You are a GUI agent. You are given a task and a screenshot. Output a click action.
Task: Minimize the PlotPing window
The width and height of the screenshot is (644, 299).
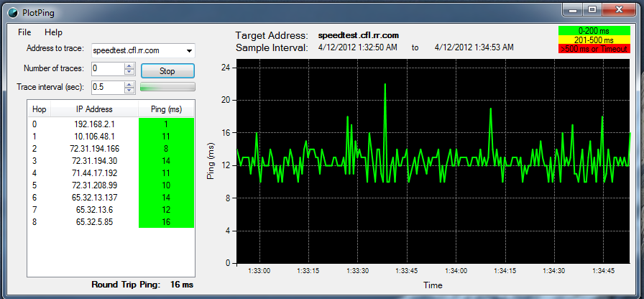tap(574, 9)
